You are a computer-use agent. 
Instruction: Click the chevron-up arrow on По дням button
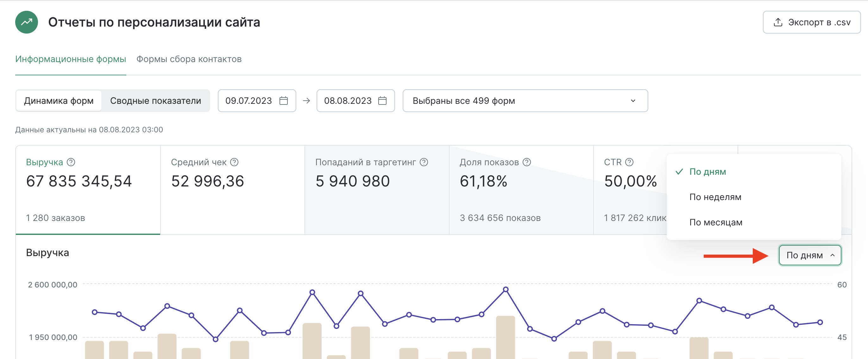[832, 255]
